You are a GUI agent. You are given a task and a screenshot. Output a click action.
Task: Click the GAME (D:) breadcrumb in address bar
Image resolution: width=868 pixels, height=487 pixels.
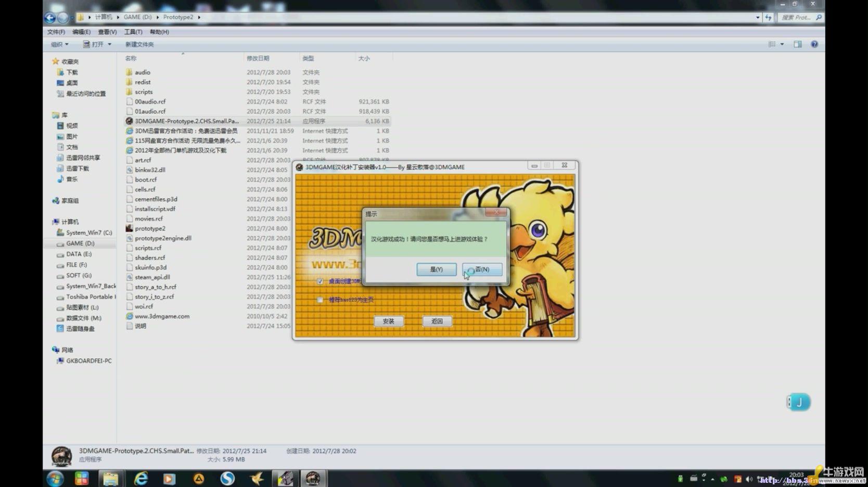click(x=137, y=17)
